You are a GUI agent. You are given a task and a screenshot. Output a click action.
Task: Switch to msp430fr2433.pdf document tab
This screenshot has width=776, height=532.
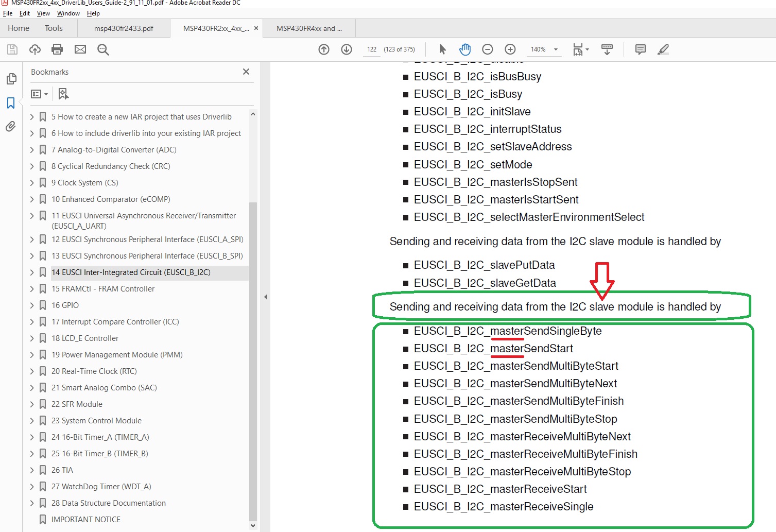[124, 28]
